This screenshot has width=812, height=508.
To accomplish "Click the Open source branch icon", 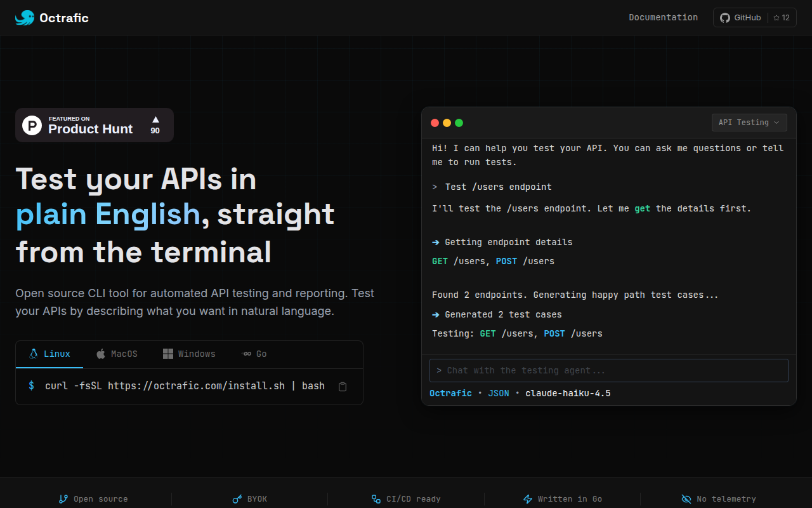I will click(x=63, y=499).
